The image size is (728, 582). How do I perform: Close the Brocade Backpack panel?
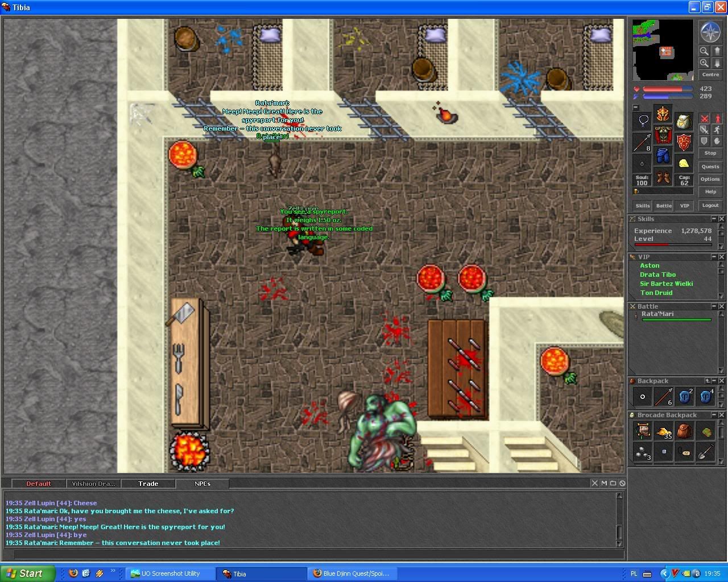[721, 415]
